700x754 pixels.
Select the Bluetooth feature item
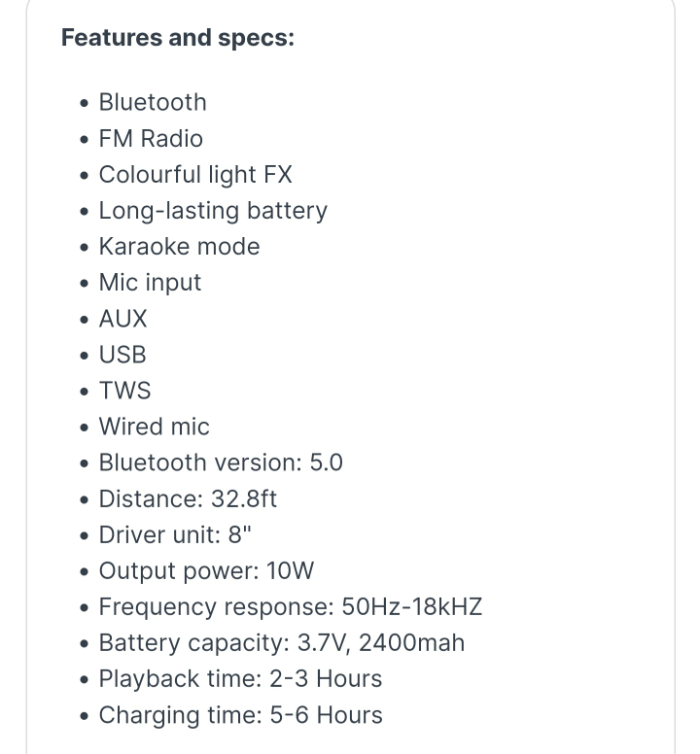click(153, 102)
